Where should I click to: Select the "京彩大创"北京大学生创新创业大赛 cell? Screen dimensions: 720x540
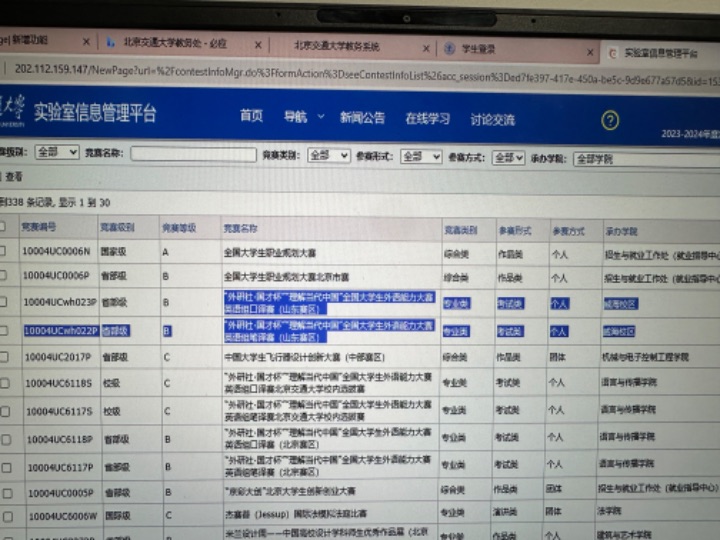290,491
